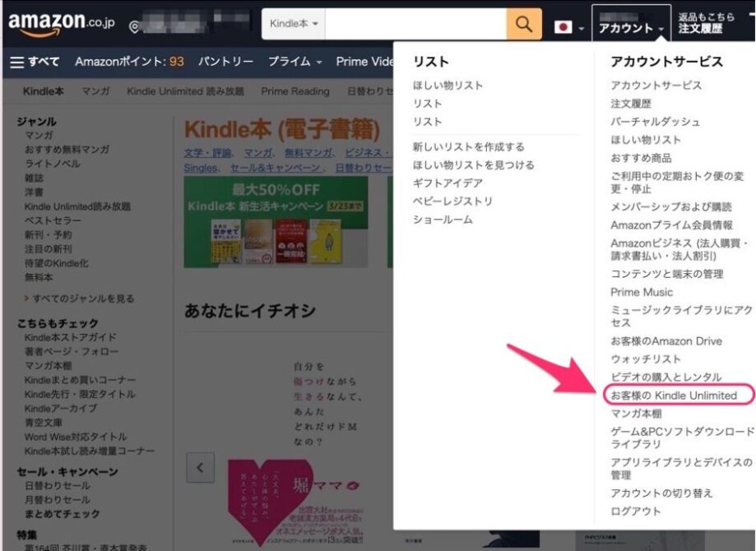The height and width of the screenshot is (551, 756).
Task: Open the 無料マンガ category link under heading
Action: pos(308,153)
